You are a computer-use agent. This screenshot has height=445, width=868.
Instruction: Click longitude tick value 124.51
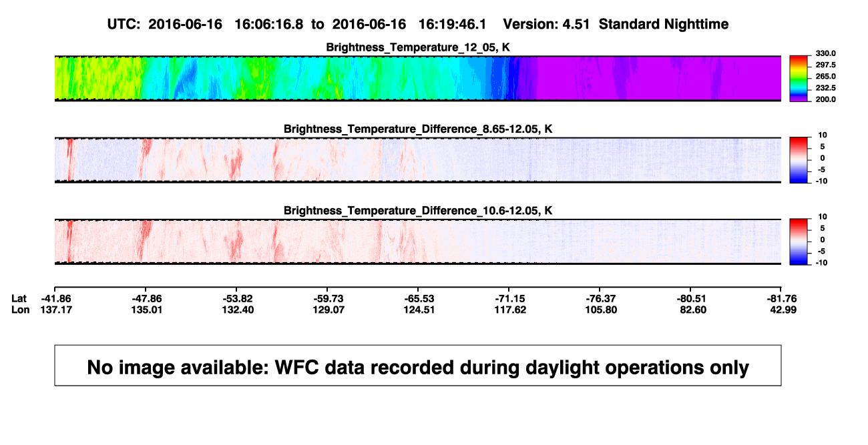pyautogui.click(x=418, y=310)
